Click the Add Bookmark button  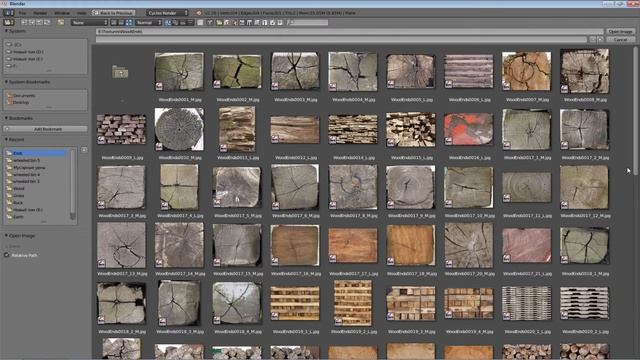click(x=46, y=129)
